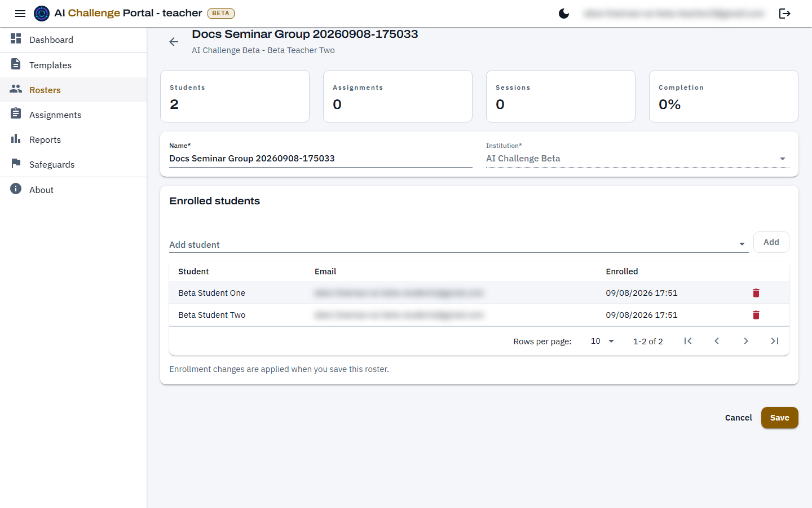Open Safeguards in the sidebar
This screenshot has height=508, width=812.
[73, 164]
